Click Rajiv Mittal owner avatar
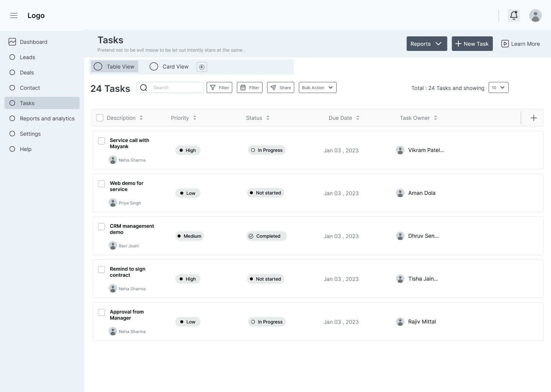 pyautogui.click(x=400, y=322)
